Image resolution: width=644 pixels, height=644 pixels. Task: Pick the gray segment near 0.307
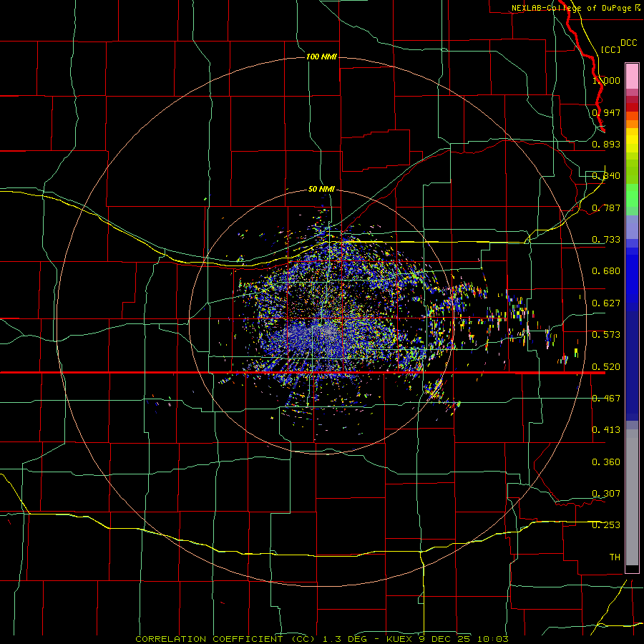[632, 497]
